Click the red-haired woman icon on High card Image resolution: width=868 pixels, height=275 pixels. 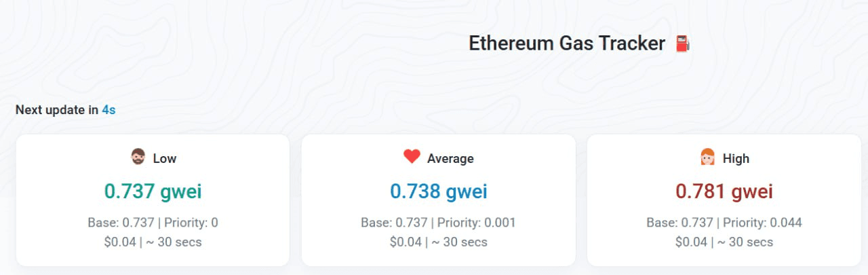707,158
